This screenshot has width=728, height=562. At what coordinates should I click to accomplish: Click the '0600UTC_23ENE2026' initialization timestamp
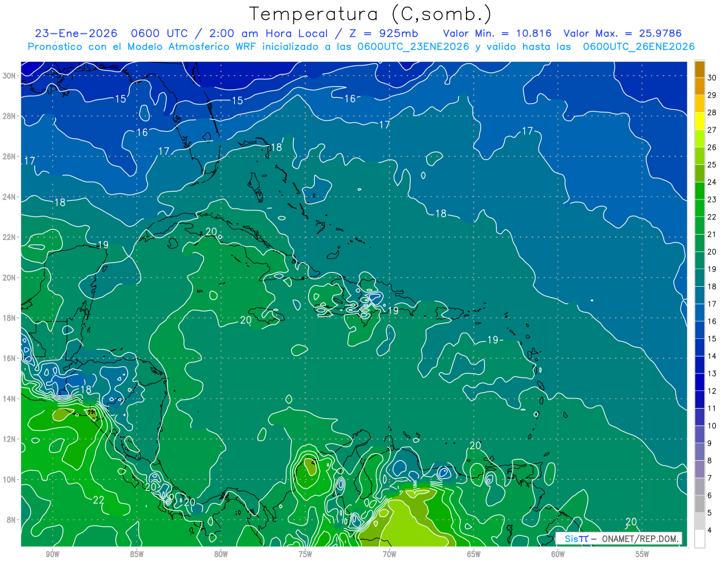point(413,47)
